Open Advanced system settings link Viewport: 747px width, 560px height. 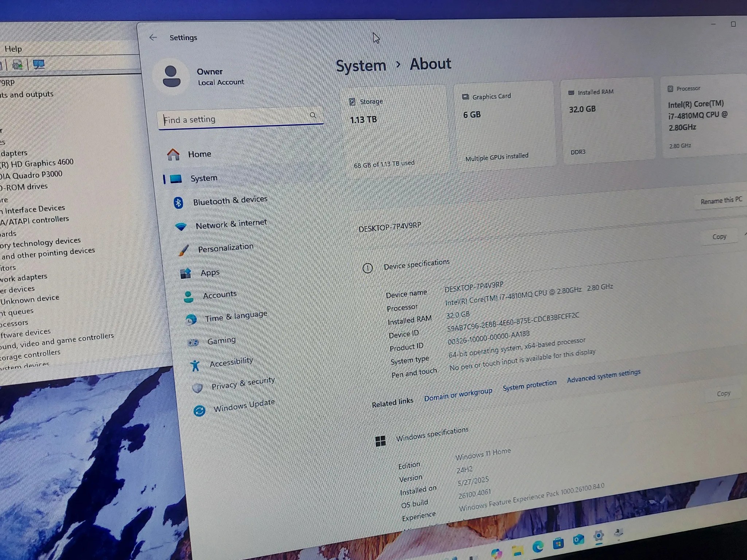603,376
